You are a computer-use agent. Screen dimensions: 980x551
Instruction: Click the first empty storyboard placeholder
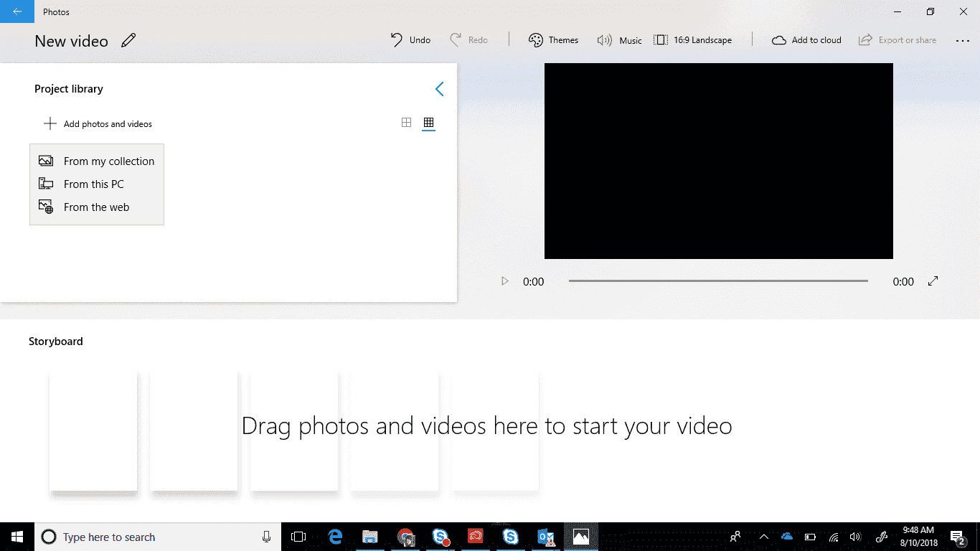pyautogui.click(x=93, y=430)
